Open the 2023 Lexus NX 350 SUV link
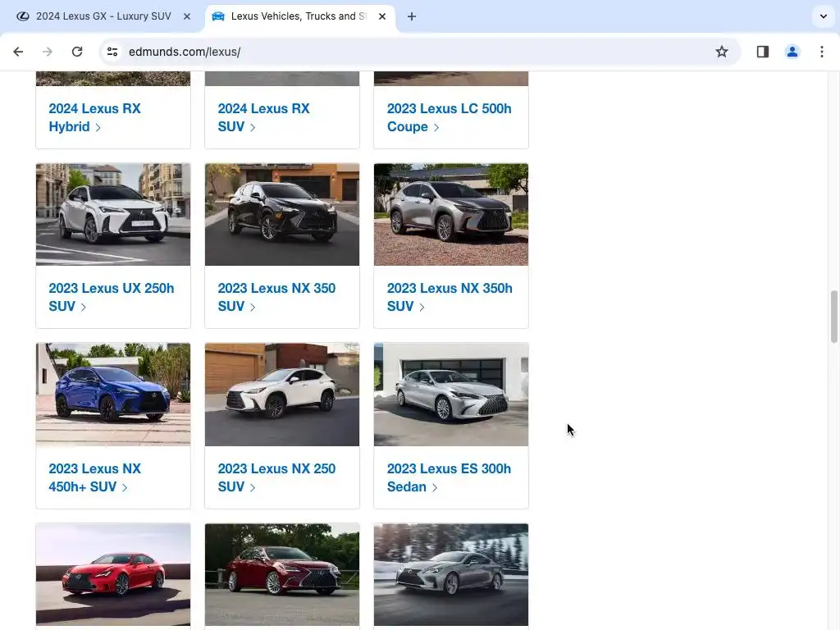 pyautogui.click(x=276, y=297)
